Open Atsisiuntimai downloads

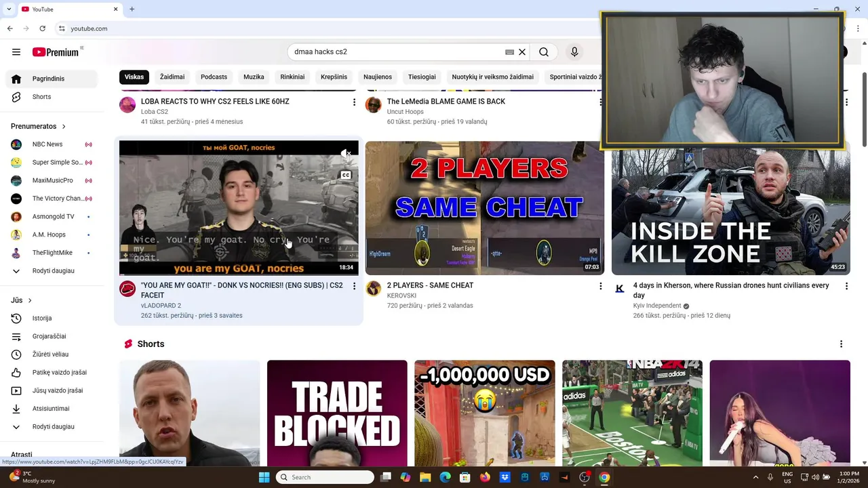point(52,409)
